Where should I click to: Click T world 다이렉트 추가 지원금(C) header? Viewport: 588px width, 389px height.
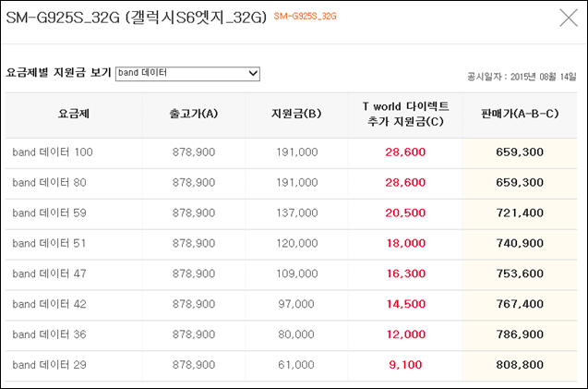click(x=405, y=115)
